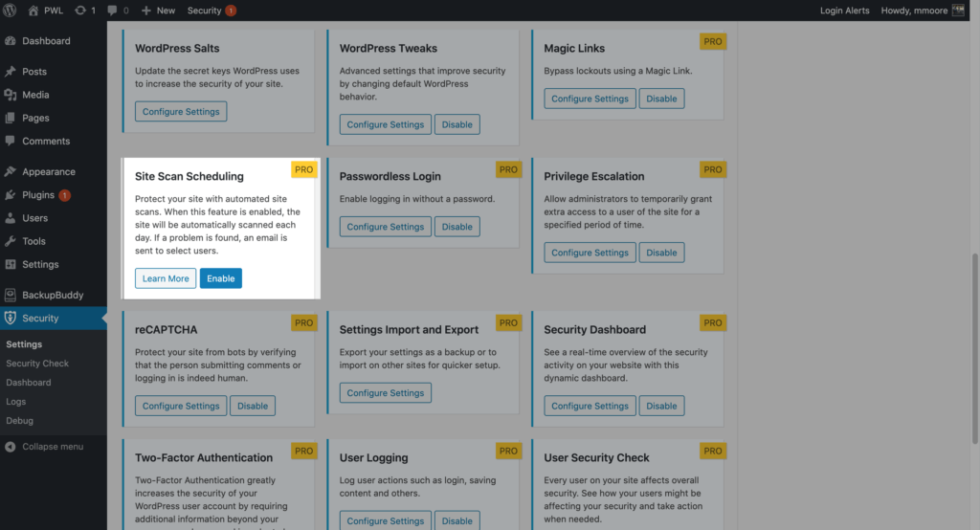Open the comments bubble icon in admin bar
This screenshot has height=530, width=980.
click(x=112, y=11)
